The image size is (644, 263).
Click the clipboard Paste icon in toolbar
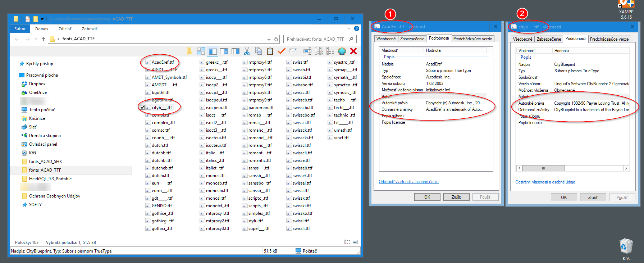coord(270,51)
